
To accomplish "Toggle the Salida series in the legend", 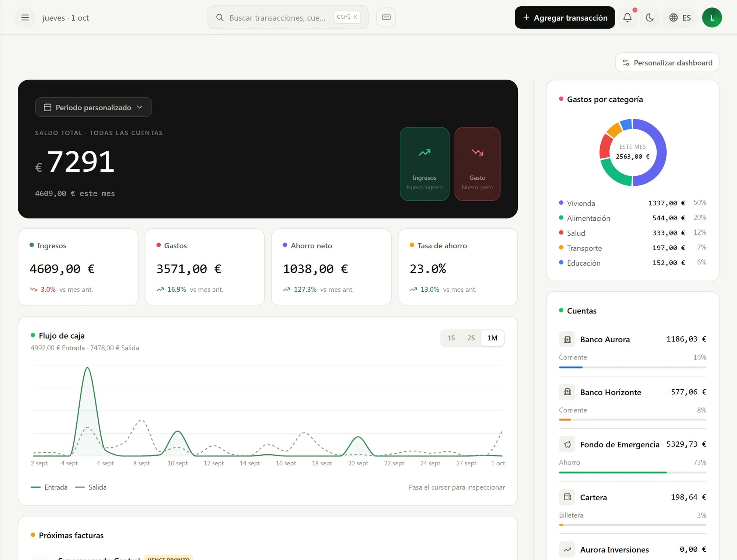I will tap(91, 487).
